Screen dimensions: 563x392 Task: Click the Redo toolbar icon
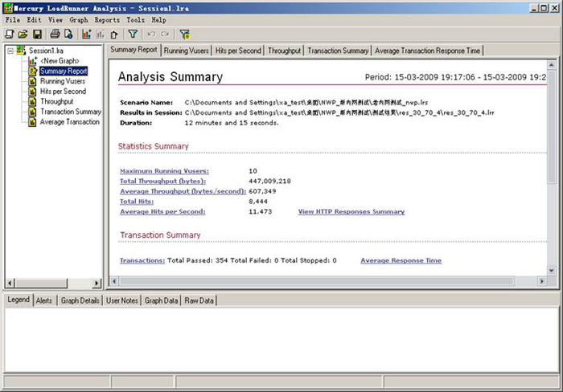coord(165,34)
